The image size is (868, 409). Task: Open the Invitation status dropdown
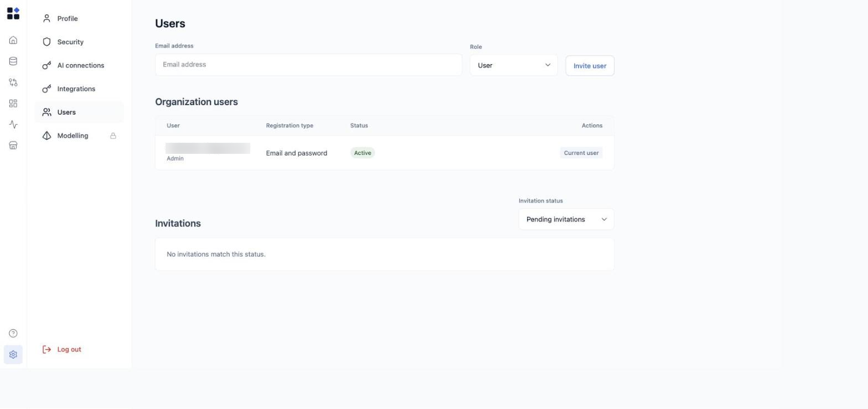click(566, 219)
